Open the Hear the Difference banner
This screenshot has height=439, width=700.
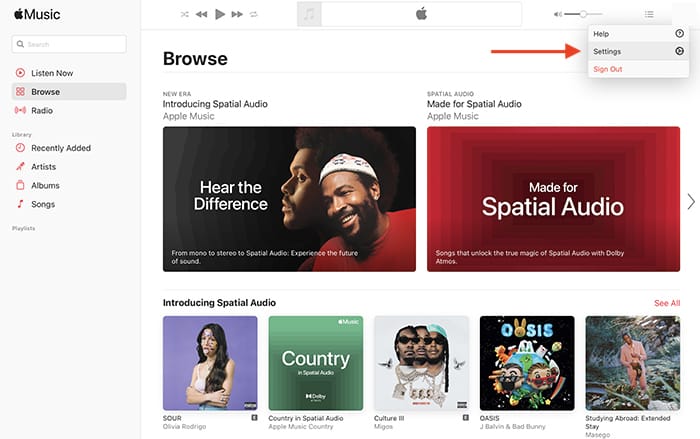289,199
